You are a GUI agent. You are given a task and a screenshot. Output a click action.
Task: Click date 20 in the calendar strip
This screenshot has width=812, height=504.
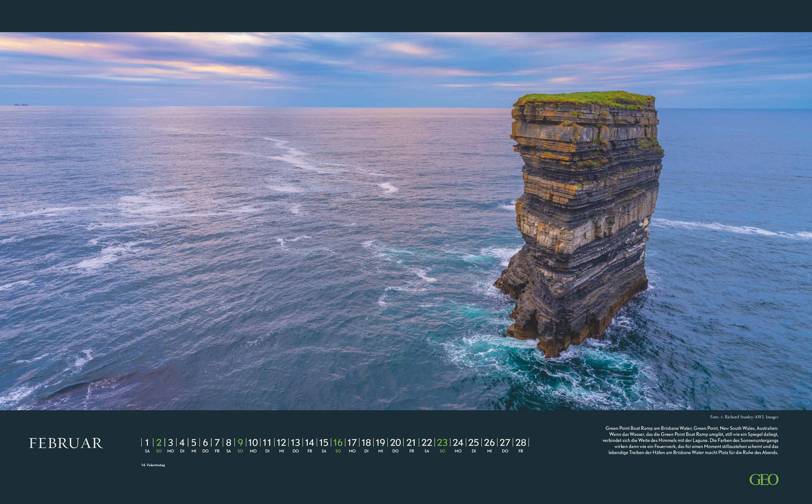[x=396, y=443]
